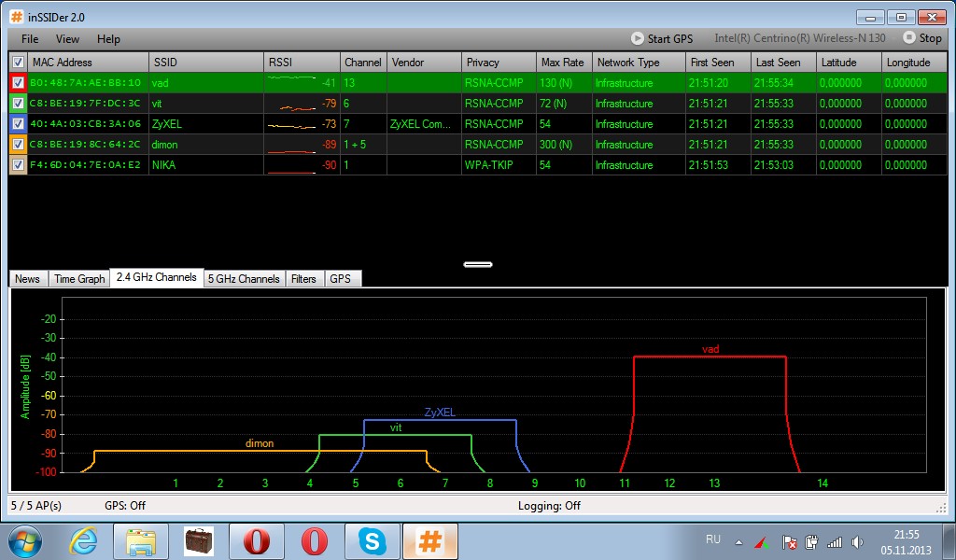Screen dimensions: 956x560
Task: Sort by the SSID column header
Action: click(206, 63)
